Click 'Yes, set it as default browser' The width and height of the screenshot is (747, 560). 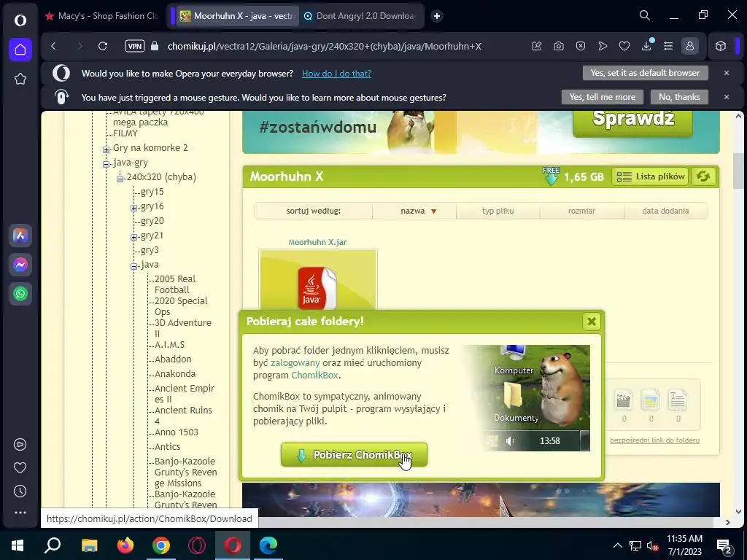click(645, 73)
